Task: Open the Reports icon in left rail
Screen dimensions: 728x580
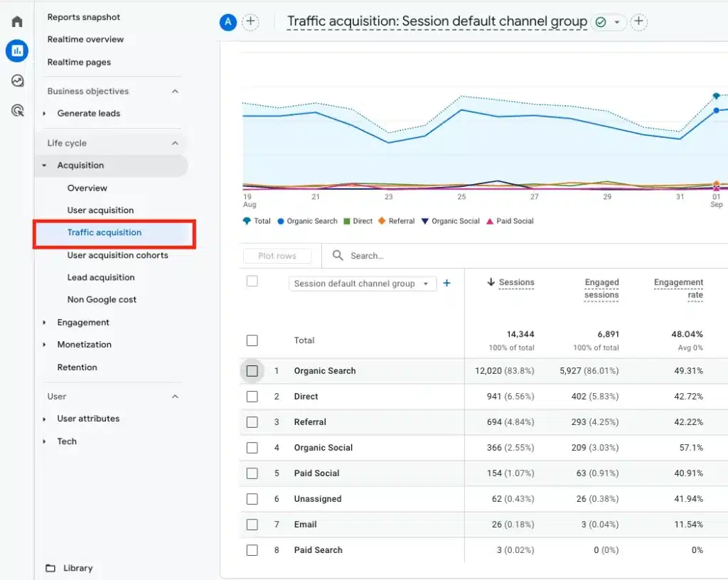Action: click(17, 51)
